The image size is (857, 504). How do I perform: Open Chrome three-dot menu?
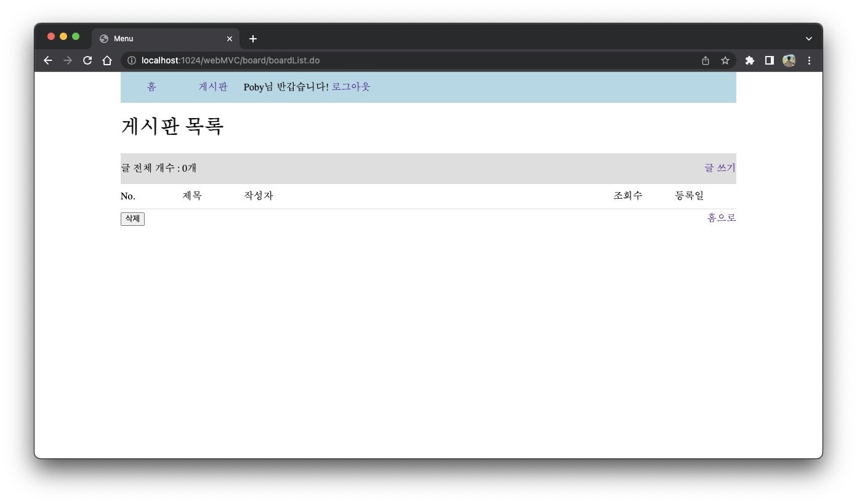point(809,60)
